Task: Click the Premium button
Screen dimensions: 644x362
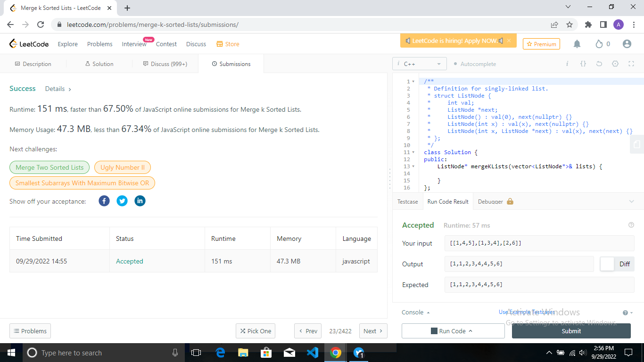Action: pyautogui.click(x=541, y=44)
